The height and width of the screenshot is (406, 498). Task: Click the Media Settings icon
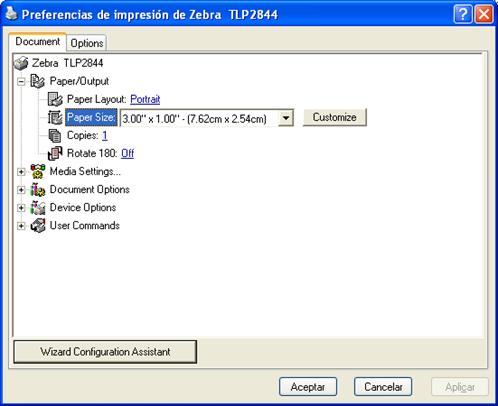(x=38, y=171)
